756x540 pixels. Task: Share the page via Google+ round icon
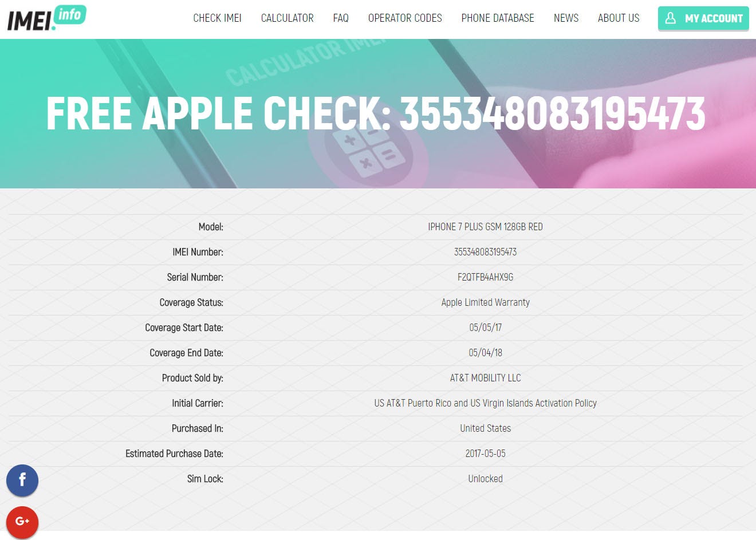click(22, 522)
